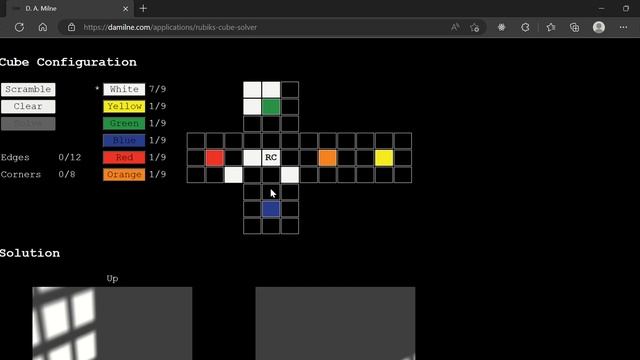The height and width of the screenshot is (360, 640).
Task: Open the Favorites list icon
Action: point(551,27)
